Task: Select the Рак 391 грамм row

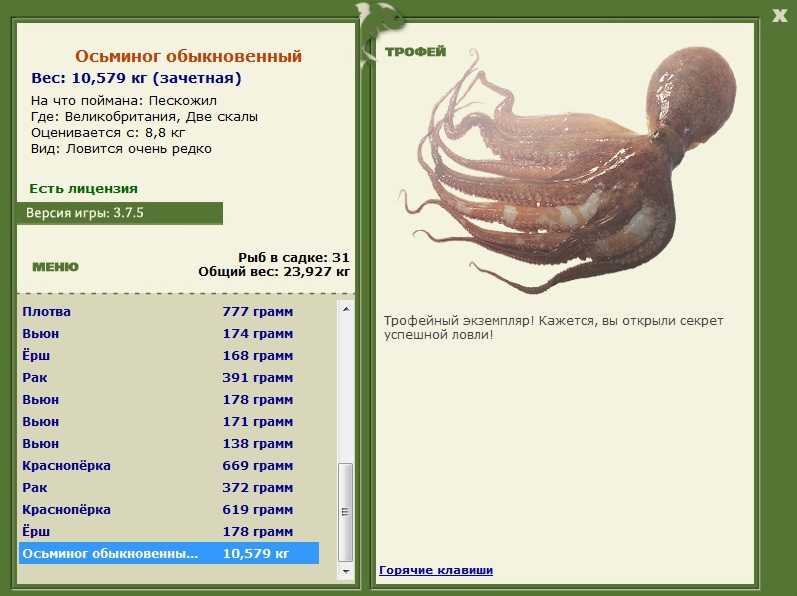Action: (x=169, y=378)
